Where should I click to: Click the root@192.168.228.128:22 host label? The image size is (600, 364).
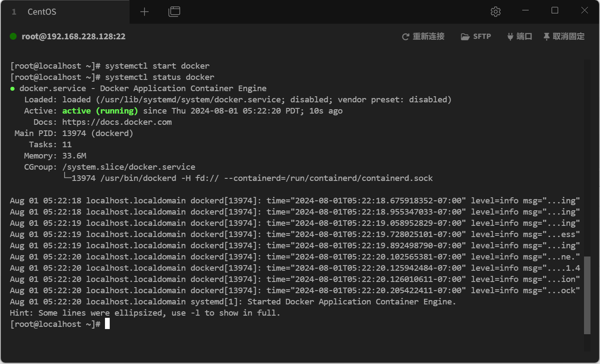tap(73, 37)
